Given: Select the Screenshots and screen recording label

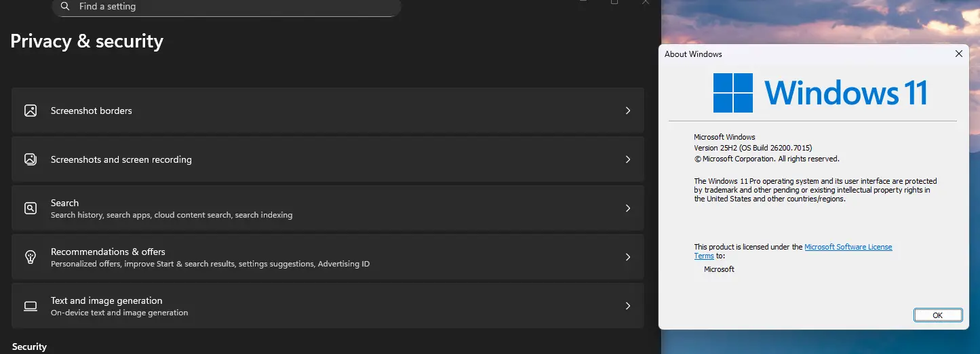Looking at the screenshot, I should coord(121,159).
